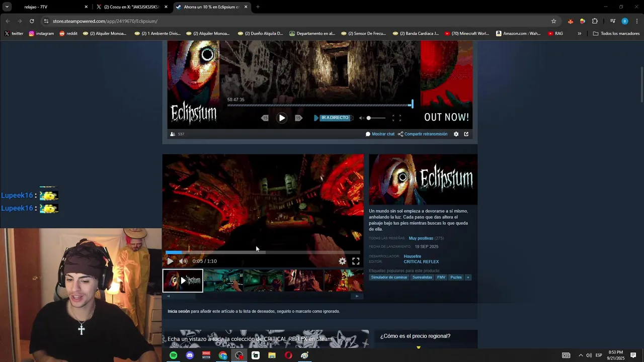
Task: Toggle trailer fullscreen mode
Action: pos(356,261)
